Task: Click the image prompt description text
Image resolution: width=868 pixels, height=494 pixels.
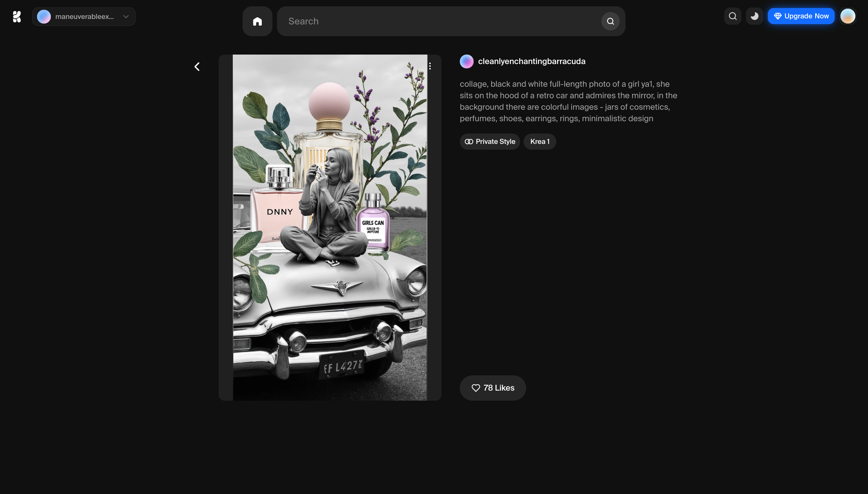Action: click(568, 101)
